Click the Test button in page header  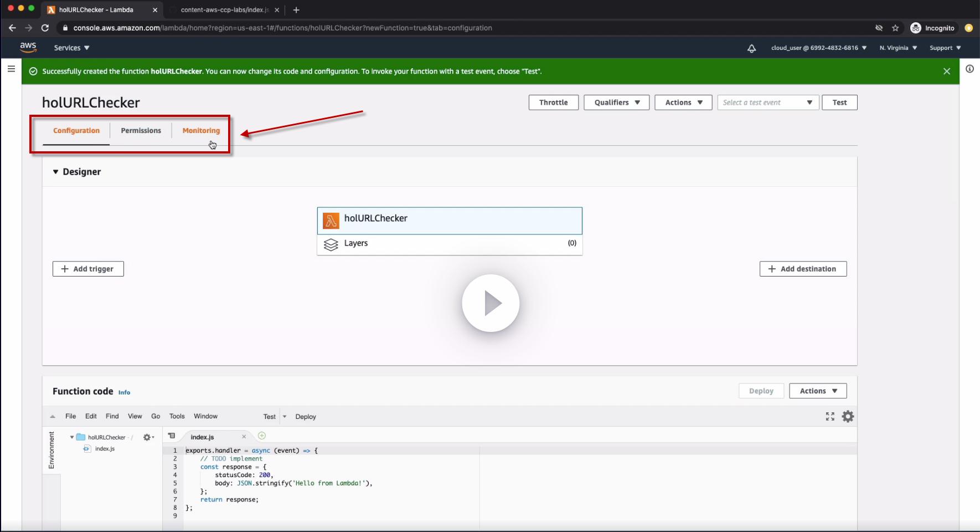coord(839,103)
